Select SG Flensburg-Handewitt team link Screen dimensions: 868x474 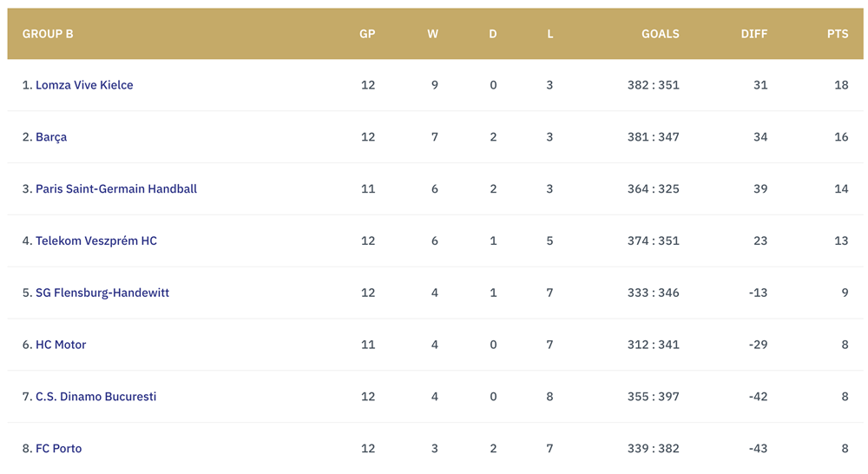point(102,293)
